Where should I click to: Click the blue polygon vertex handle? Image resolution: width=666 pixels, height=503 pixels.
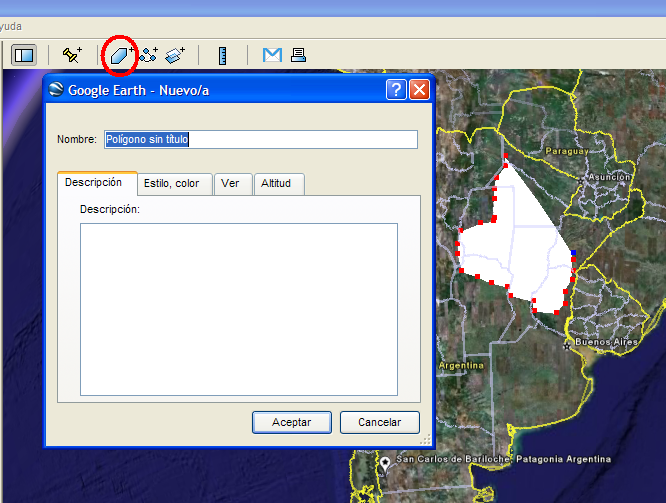pos(573,252)
